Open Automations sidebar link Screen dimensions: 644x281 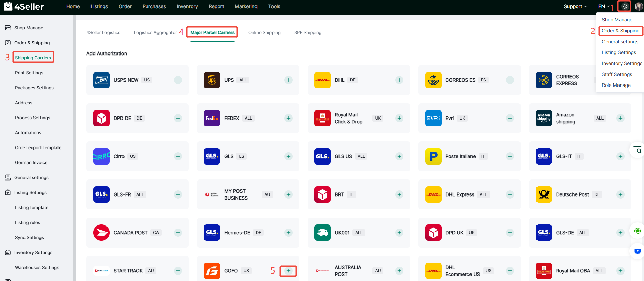coord(28,132)
